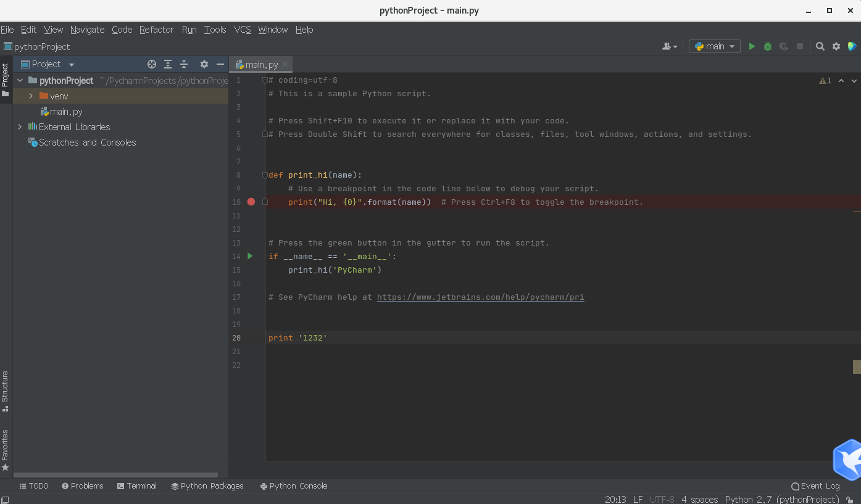Open the Run menu
861x504 pixels.
click(189, 30)
